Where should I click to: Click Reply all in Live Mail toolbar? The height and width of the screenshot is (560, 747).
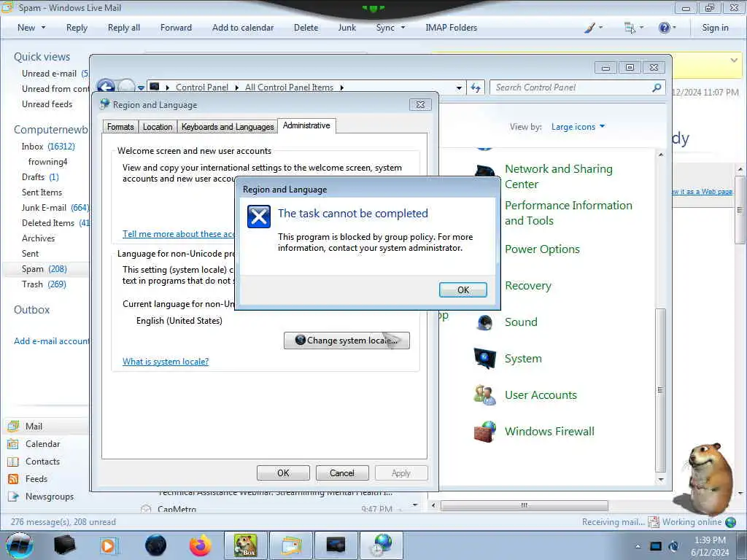[124, 28]
